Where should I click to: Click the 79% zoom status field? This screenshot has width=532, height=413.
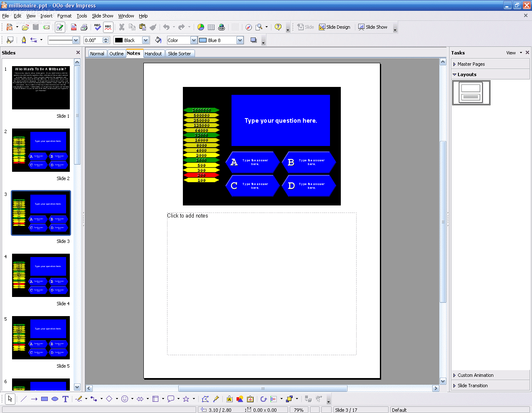tap(299, 410)
